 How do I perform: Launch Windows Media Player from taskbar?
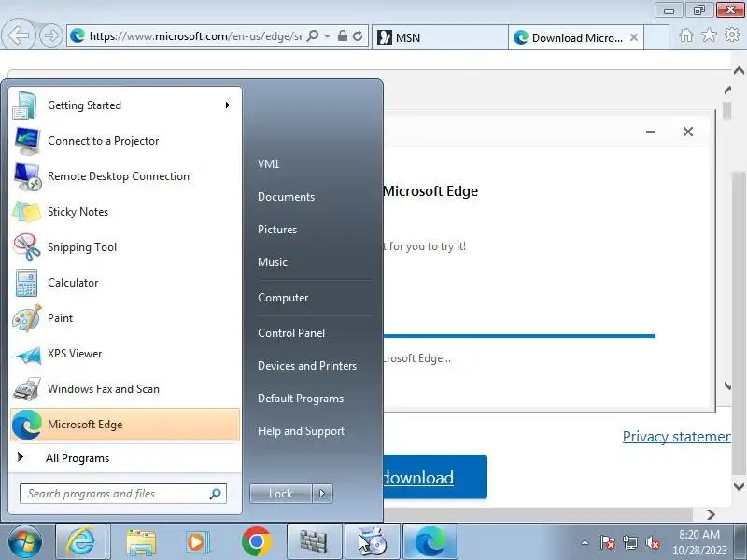197,542
